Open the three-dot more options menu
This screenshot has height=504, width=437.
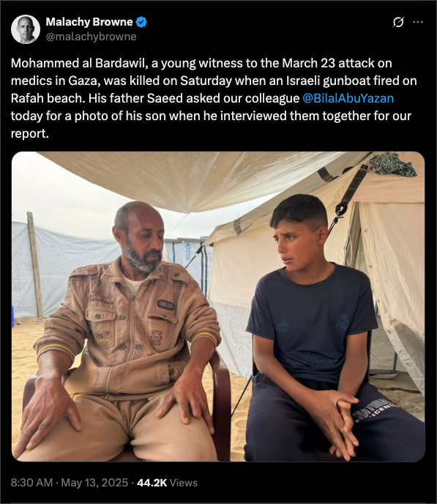(418, 22)
